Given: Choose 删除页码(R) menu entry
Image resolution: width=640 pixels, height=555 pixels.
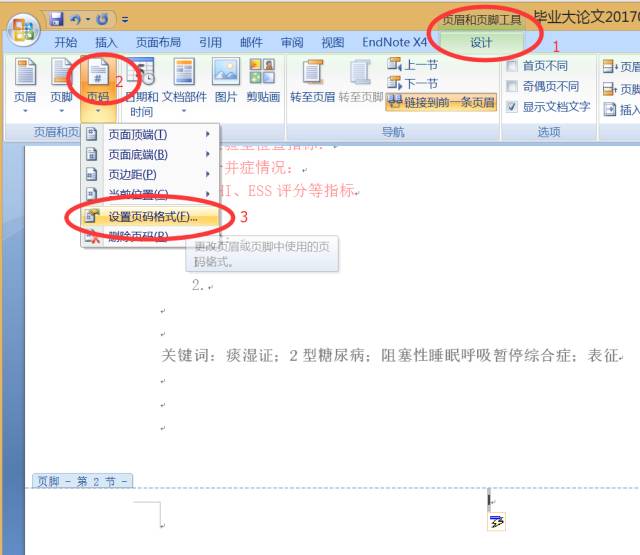Looking at the screenshot, I should [150, 236].
